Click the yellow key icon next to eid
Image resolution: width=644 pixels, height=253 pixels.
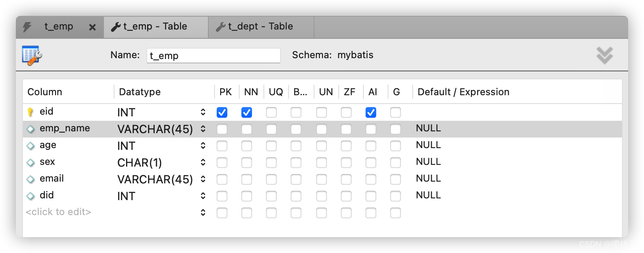tap(30, 112)
